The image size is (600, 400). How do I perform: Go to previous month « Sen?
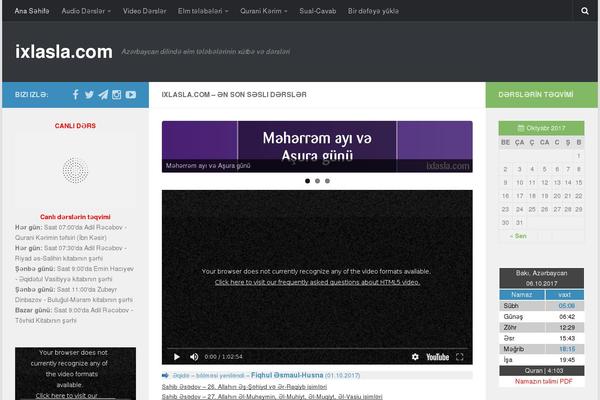click(518, 236)
